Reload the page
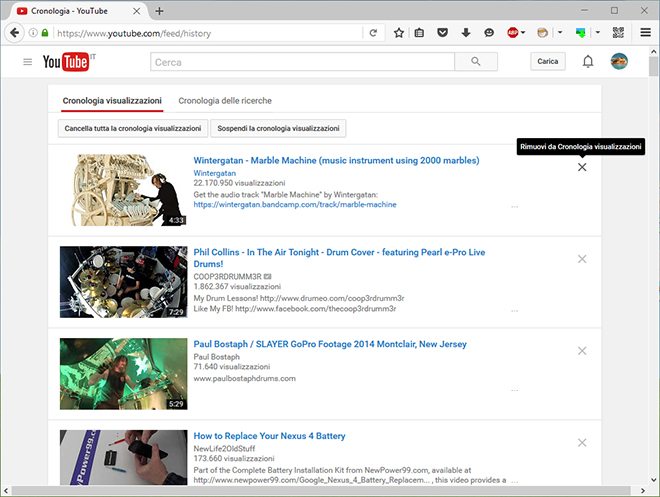The image size is (660, 497). [373, 33]
